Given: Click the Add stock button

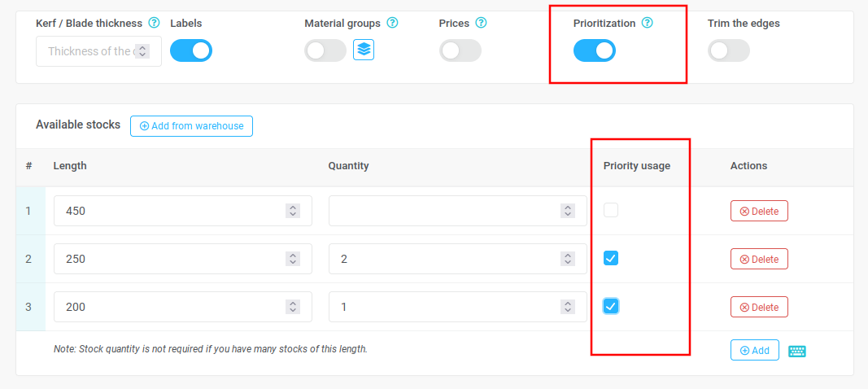Looking at the screenshot, I should [755, 350].
